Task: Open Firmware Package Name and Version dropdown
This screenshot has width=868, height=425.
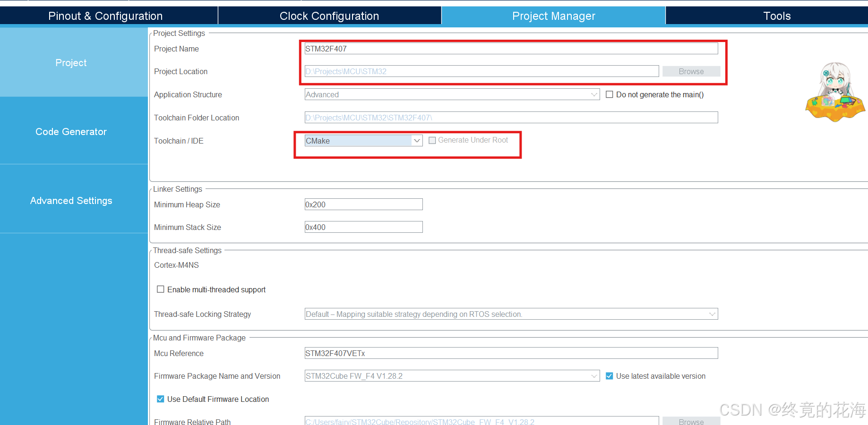Action: click(452, 376)
